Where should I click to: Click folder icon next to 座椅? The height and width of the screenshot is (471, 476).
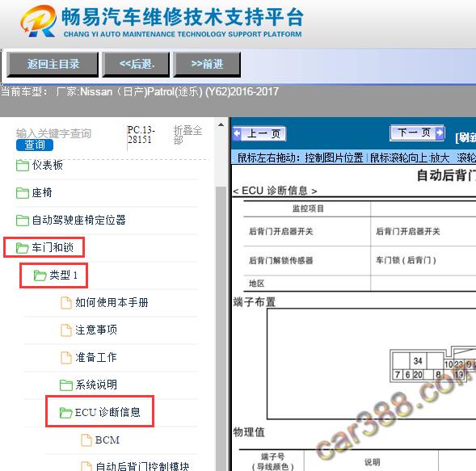[23, 193]
